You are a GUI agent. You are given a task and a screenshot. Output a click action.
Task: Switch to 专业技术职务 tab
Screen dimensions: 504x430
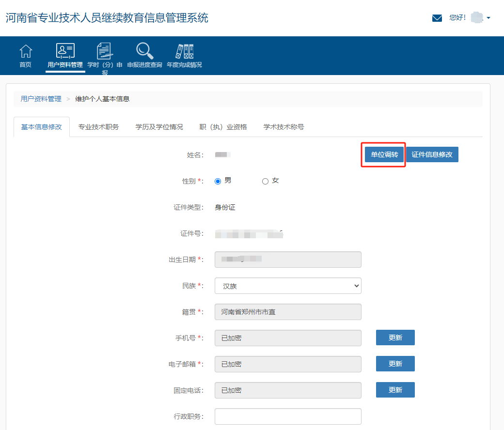point(98,127)
